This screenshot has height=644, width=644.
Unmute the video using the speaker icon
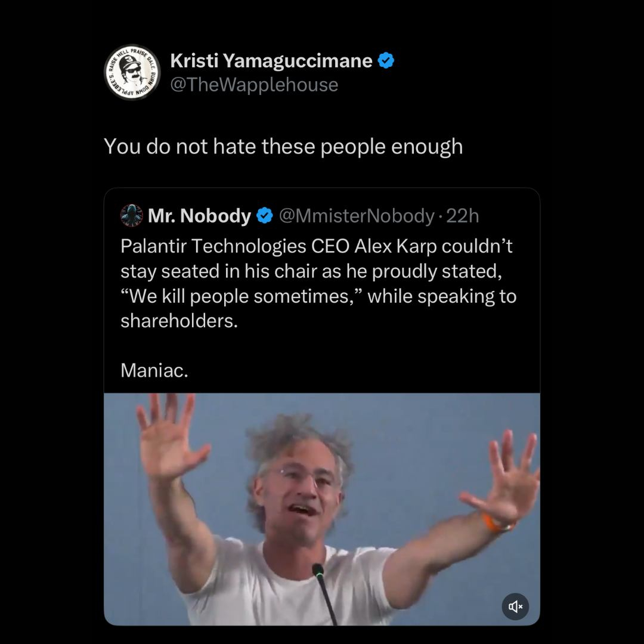[x=515, y=607]
